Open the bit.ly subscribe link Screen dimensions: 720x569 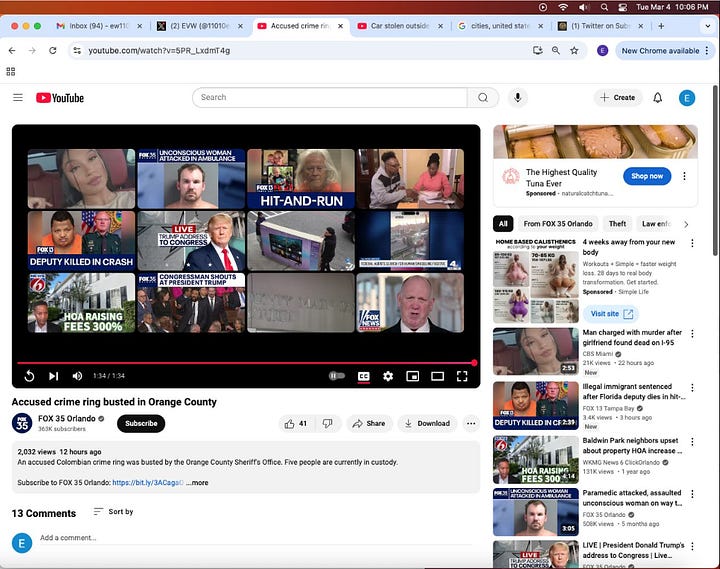tap(147, 483)
